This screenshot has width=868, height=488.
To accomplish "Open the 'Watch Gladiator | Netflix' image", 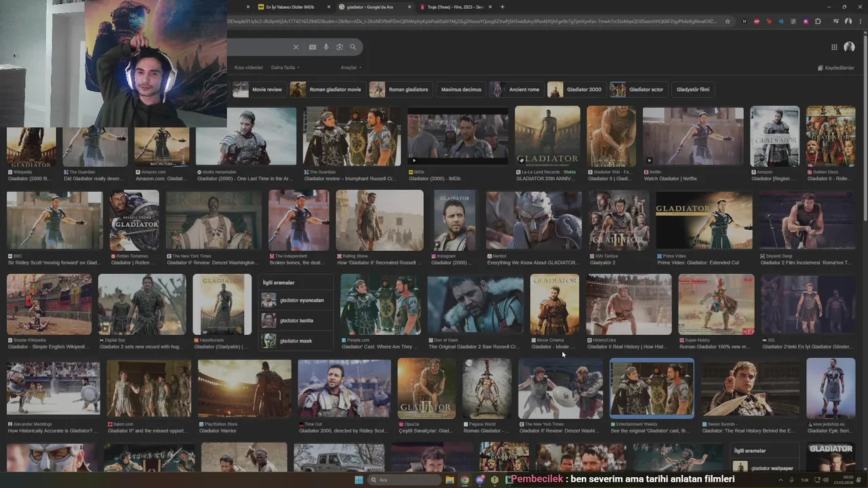I will click(x=693, y=136).
